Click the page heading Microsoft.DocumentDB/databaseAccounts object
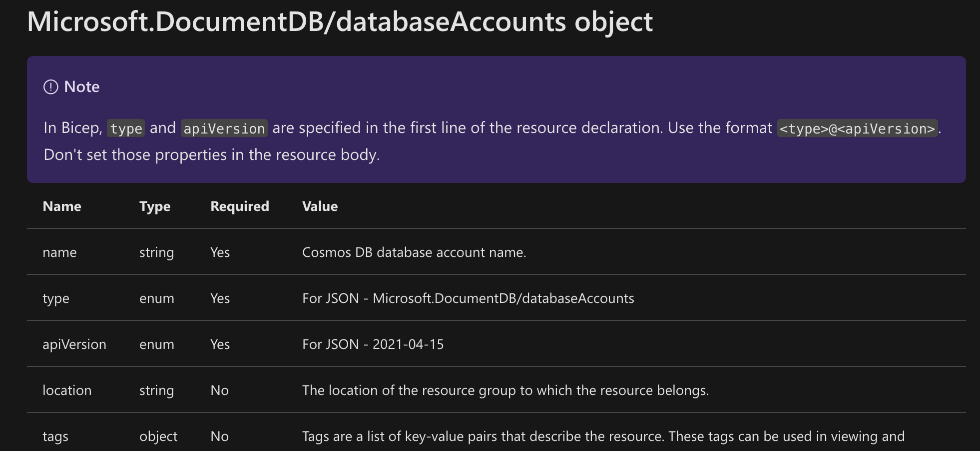This screenshot has height=451, width=980. point(340,22)
